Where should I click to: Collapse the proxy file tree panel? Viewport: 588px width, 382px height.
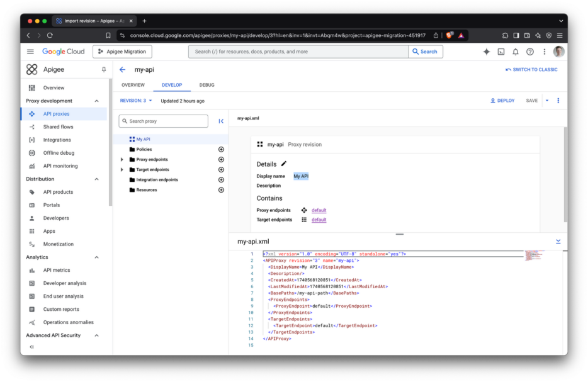point(221,121)
